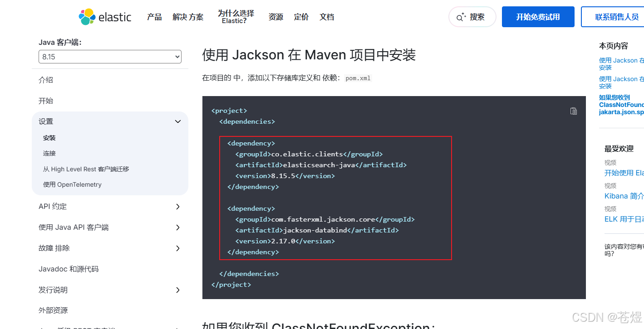Viewport: 644px width, 329px height.
Task: Open the 资源 menu
Action: point(275,17)
